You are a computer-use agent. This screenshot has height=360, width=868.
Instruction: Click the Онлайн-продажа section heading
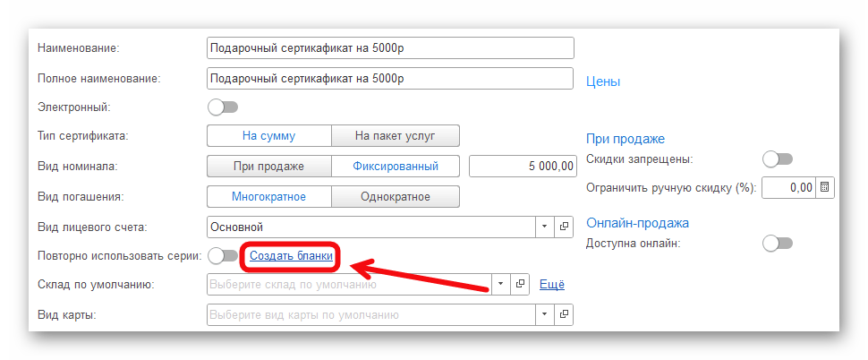(x=638, y=223)
